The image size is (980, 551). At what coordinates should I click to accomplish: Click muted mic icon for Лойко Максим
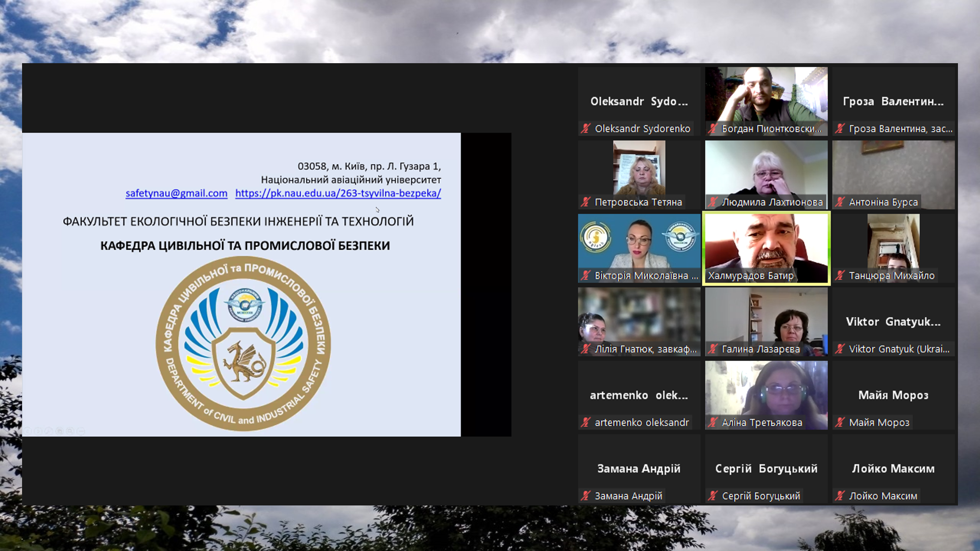click(840, 496)
